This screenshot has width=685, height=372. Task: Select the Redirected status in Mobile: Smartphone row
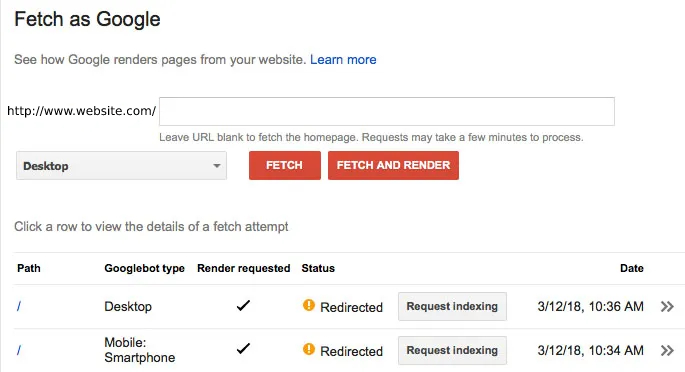(x=351, y=351)
